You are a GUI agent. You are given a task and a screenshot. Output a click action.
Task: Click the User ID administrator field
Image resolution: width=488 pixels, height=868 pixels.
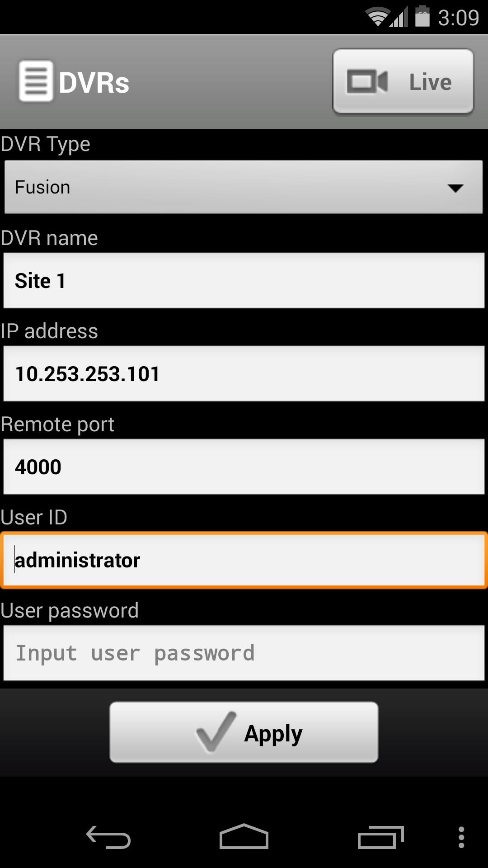point(244,561)
